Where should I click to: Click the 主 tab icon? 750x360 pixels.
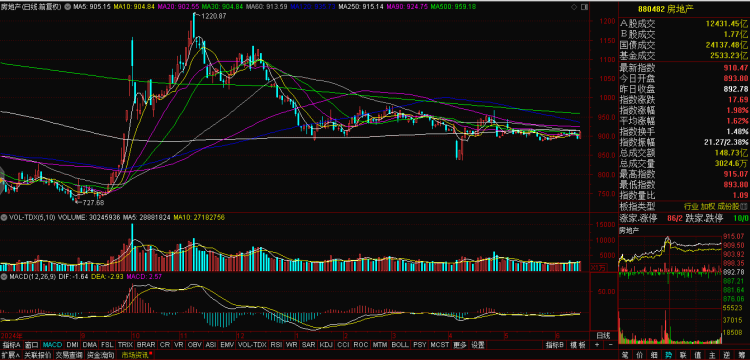click(x=712, y=355)
